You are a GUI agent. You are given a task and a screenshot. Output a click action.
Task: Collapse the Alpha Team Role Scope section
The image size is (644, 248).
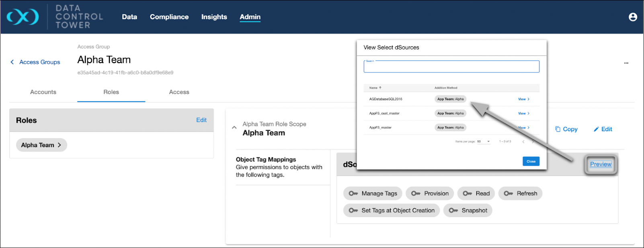(234, 128)
